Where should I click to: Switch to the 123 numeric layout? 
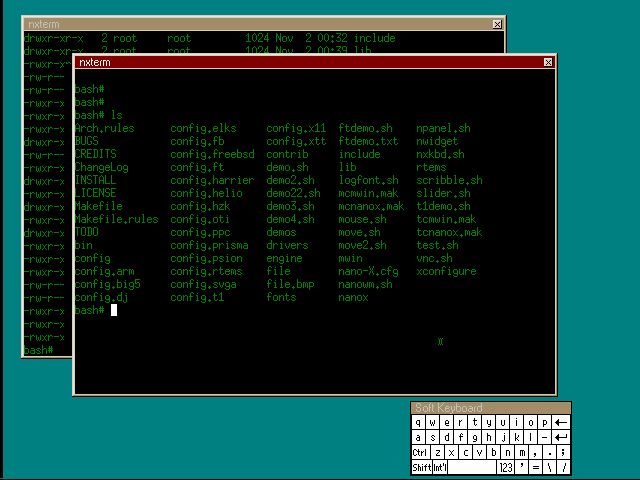click(506, 467)
